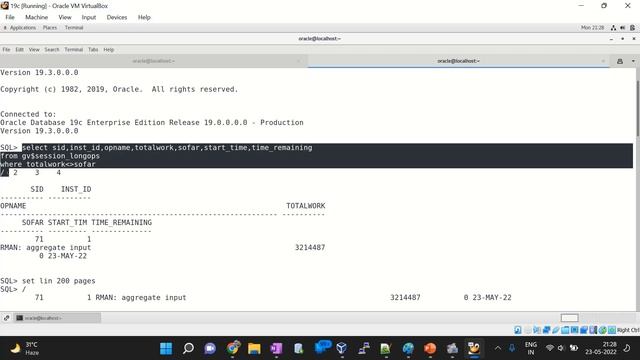Image resolution: width=640 pixels, height=360 pixels.
Task: Switch to the inactive first oracle@localhost tab
Action: (x=153, y=61)
